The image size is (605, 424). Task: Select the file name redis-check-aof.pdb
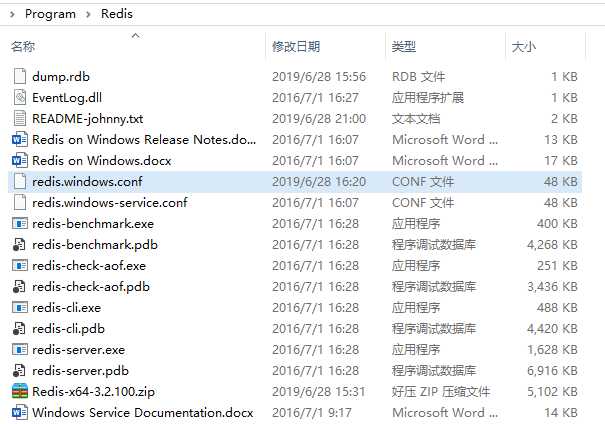(x=91, y=287)
